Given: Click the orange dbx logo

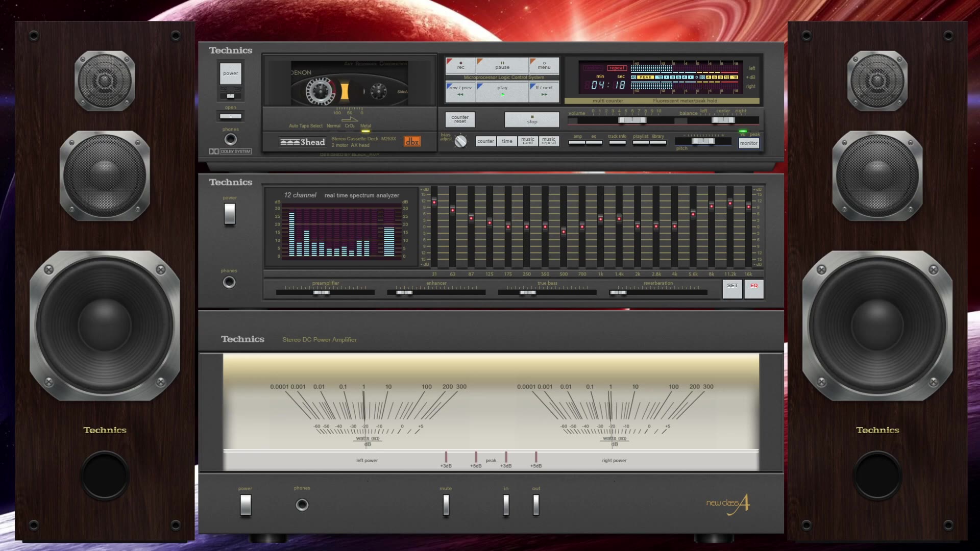Looking at the screenshot, I should [412, 141].
